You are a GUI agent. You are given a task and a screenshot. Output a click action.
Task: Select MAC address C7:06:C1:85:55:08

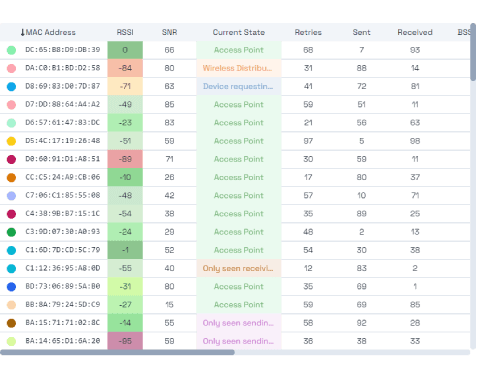click(x=63, y=195)
